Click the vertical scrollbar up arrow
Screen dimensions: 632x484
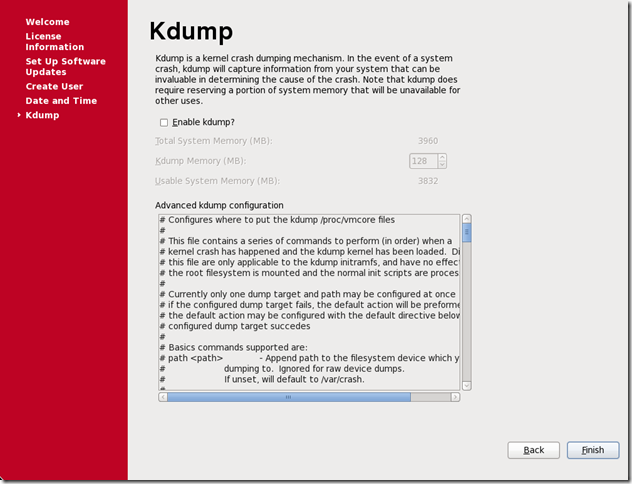467,219
